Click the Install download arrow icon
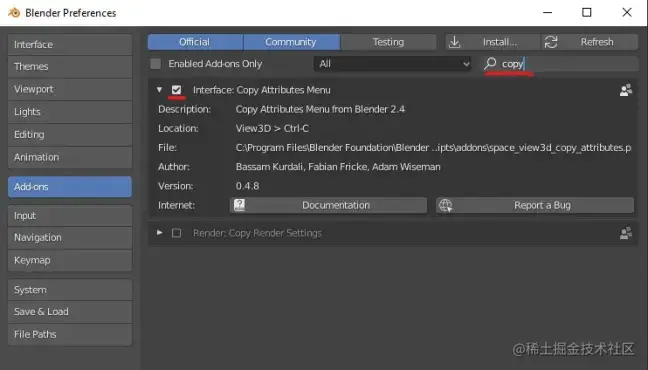The image size is (648, 370). click(x=455, y=42)
